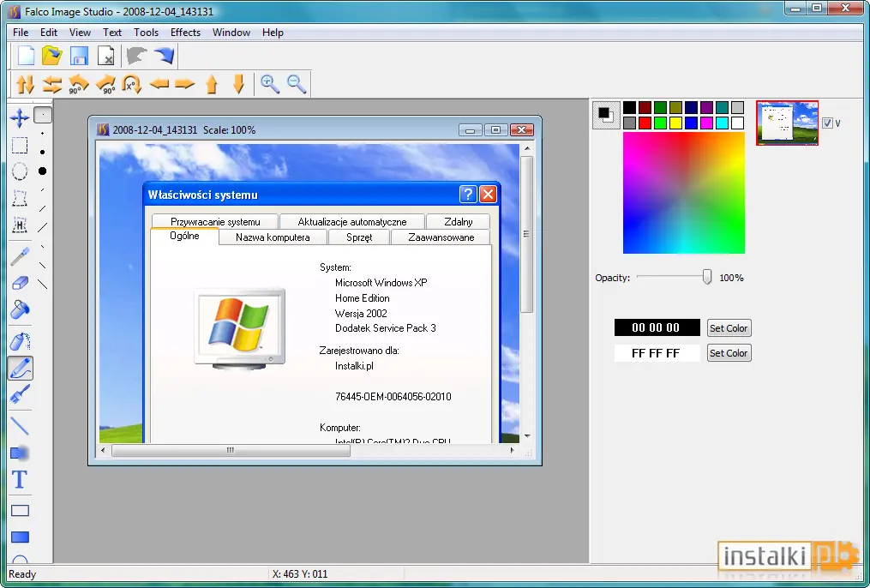Select the Paintbrush tool
The image size is (870, 588).
[20, 394]
